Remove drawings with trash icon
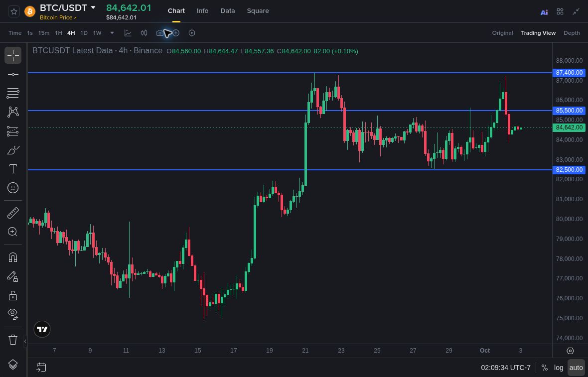Image resolution: width=588 pixels, height=377 pixels. click(13, 340)
